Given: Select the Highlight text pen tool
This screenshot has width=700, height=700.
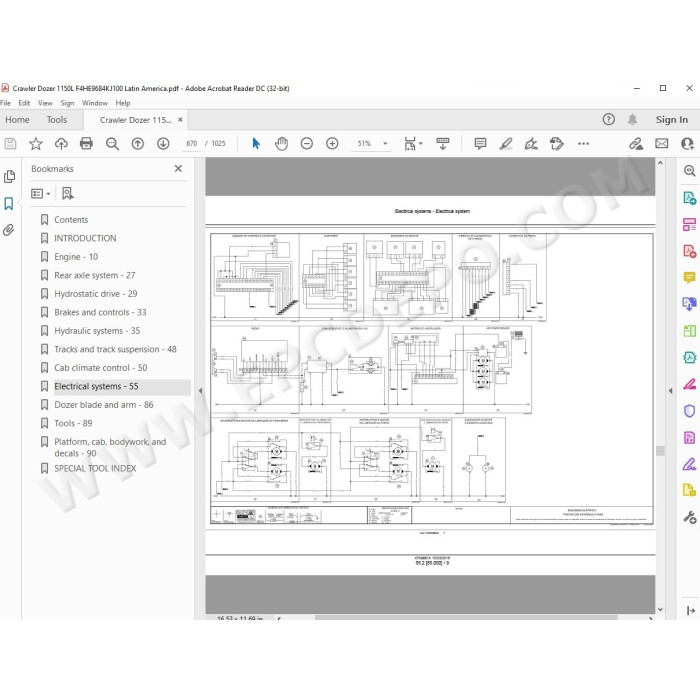Looking at the screenshot, I should tap(506, 143).
